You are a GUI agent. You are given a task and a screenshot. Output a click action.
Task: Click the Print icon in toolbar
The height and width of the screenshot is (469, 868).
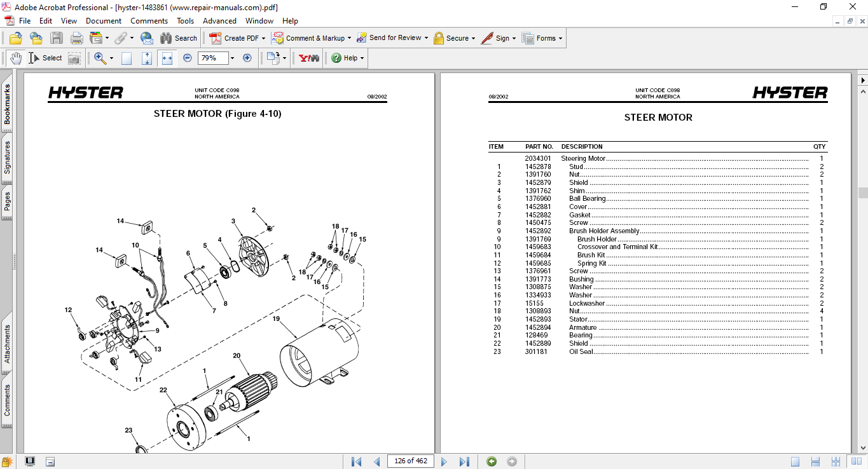[76, 38]
